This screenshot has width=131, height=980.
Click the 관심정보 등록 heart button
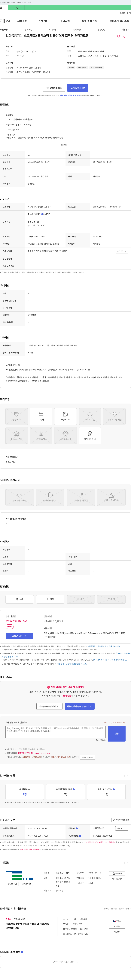pos(54,88)
